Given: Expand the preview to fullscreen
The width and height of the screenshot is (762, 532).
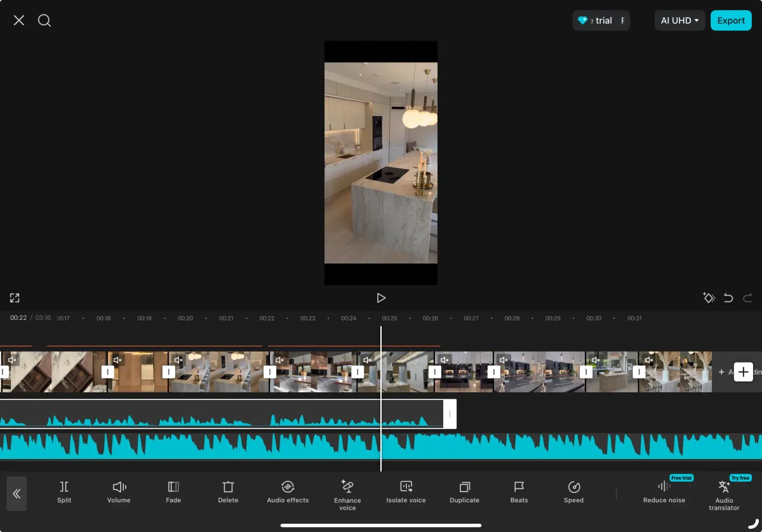Looking at the screenshot, I should click(15, 298).
